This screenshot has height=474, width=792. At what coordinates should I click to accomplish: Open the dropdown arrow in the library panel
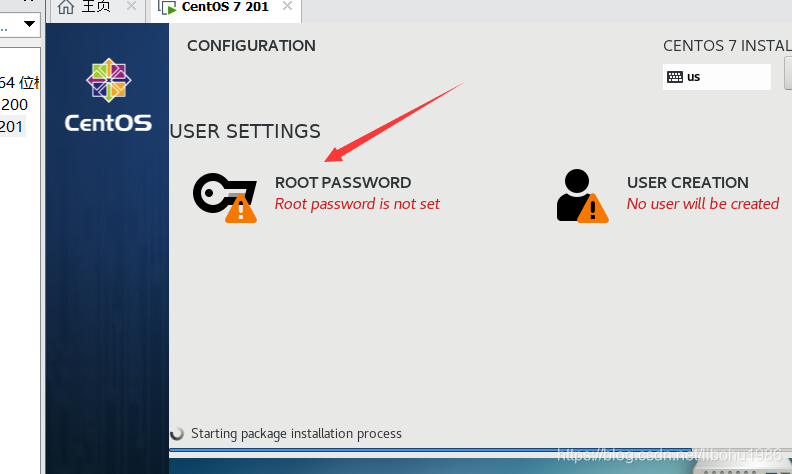pos(29,22)
